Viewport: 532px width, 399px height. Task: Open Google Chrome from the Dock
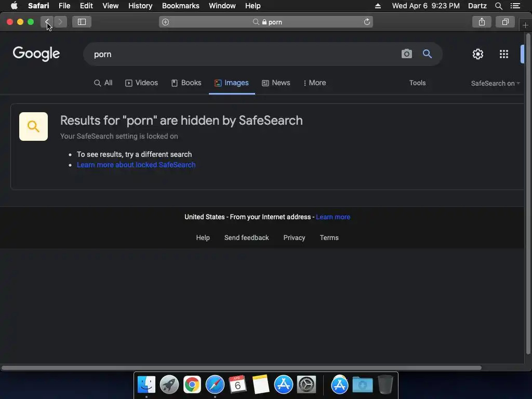192,385
